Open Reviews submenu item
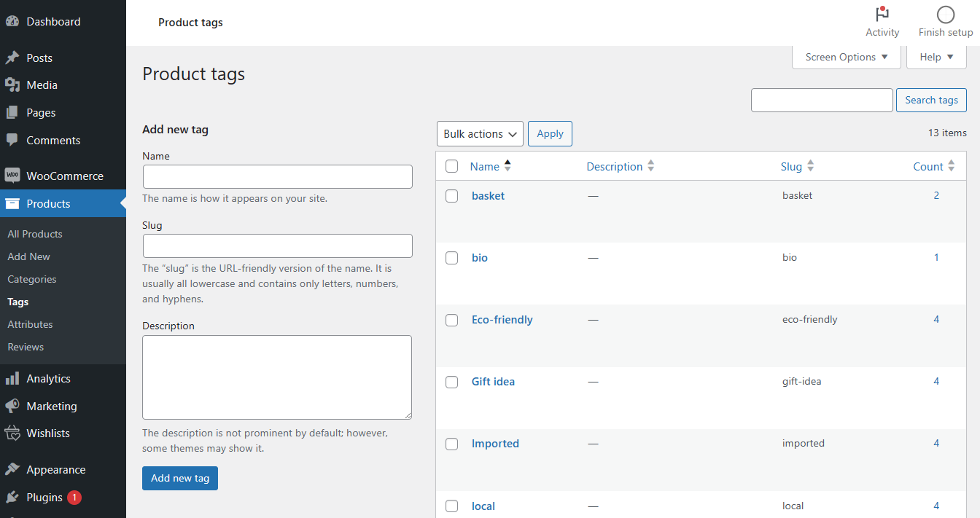 26,347
